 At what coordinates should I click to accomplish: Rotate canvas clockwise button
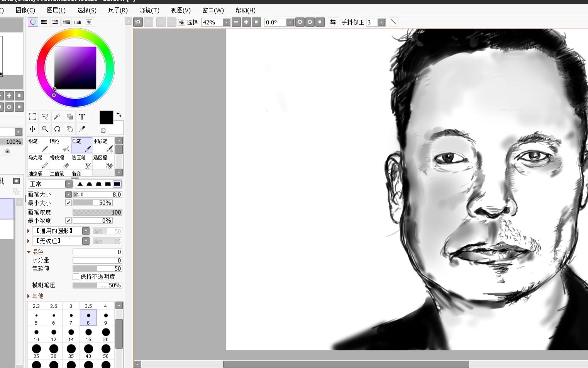click(x=310, y=22)
